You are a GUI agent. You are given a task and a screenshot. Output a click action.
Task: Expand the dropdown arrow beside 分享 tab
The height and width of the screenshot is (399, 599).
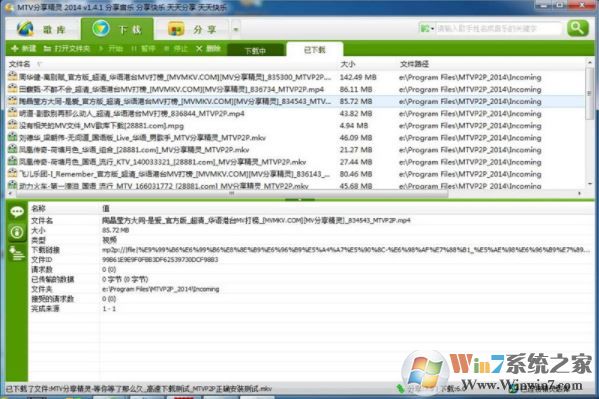pos(236,29)
